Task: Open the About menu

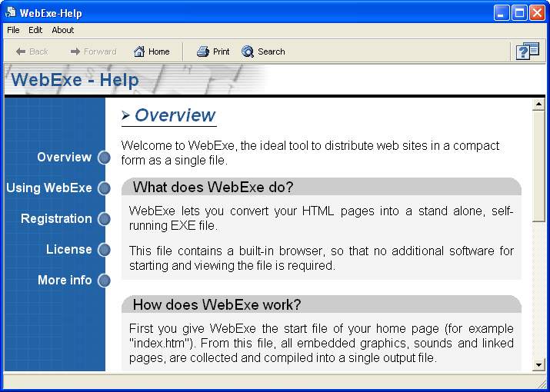Action: pyautogui.click(x=63, y=30)
